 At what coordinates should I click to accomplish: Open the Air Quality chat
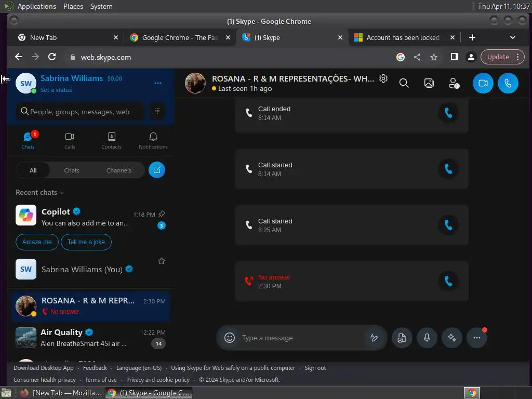coord(90,338)
